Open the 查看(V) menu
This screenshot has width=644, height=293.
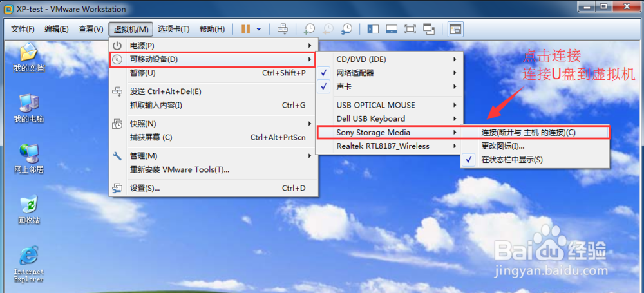click(91, 29)
